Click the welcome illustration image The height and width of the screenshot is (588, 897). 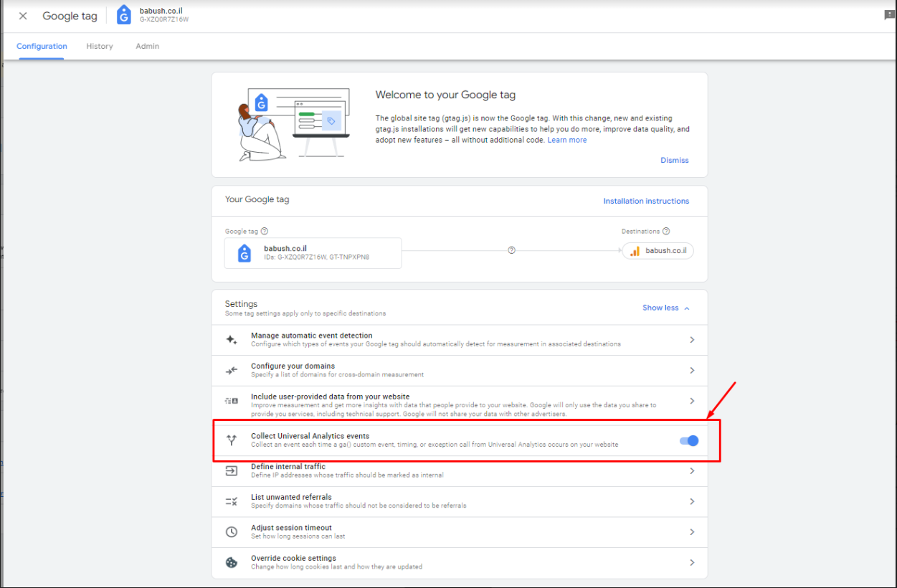point(293,124)
